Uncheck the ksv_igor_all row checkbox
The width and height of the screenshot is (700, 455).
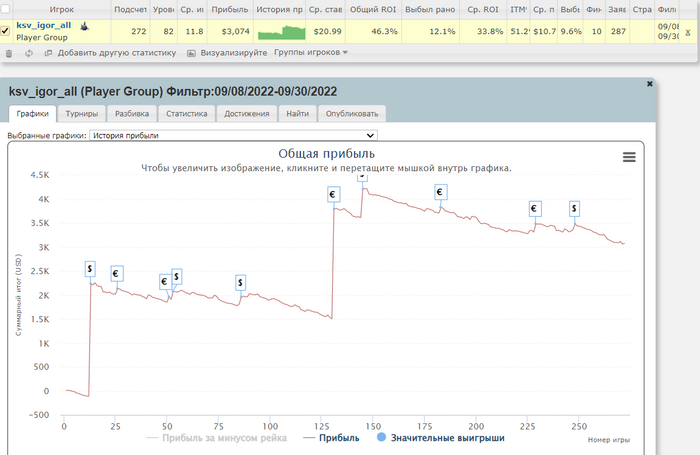coord(5,31)
